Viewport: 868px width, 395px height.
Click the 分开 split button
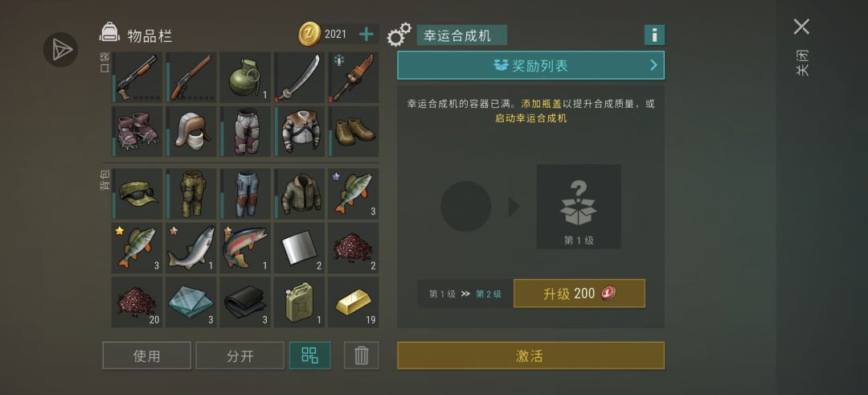pos(240,355)
